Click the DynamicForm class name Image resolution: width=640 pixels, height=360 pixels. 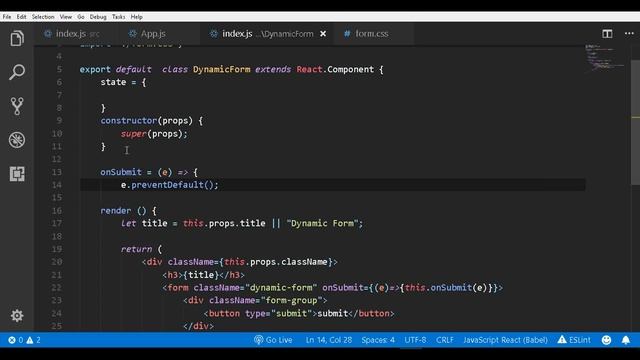point(222,69)
